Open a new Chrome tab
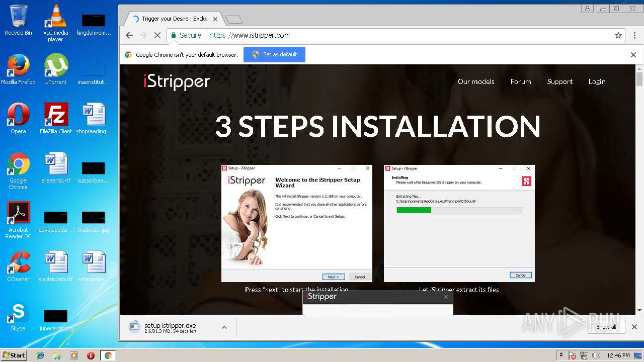 tap(234, 19)
